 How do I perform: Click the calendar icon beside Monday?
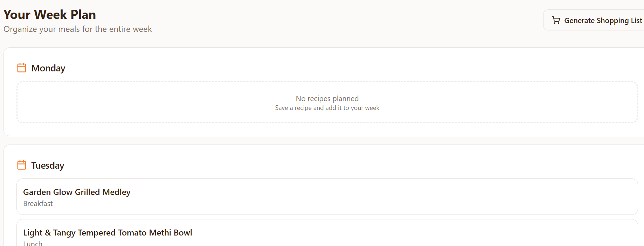(22, 68)
